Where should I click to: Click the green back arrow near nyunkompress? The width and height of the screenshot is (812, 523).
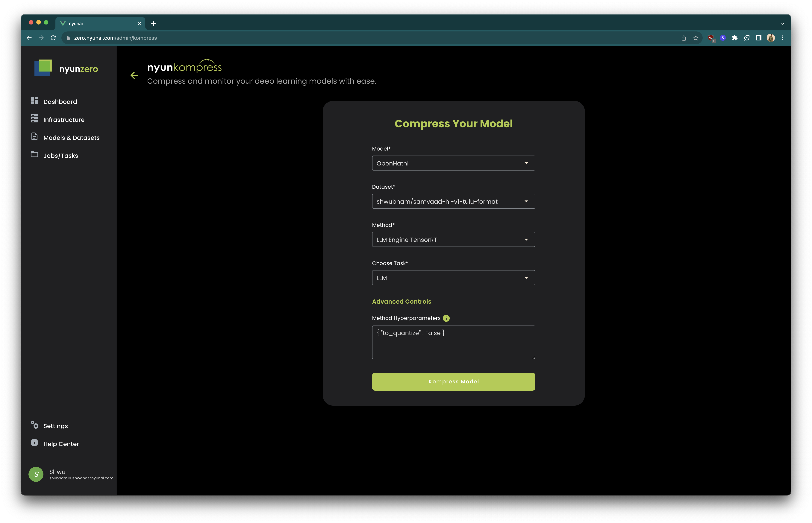pyautogui.click(x=134, y=75)
